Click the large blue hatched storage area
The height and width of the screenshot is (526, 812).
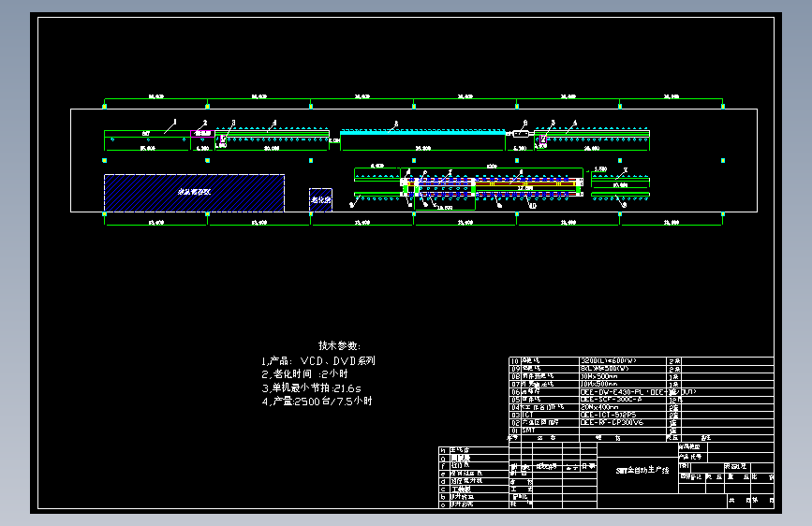coord(194,193)
